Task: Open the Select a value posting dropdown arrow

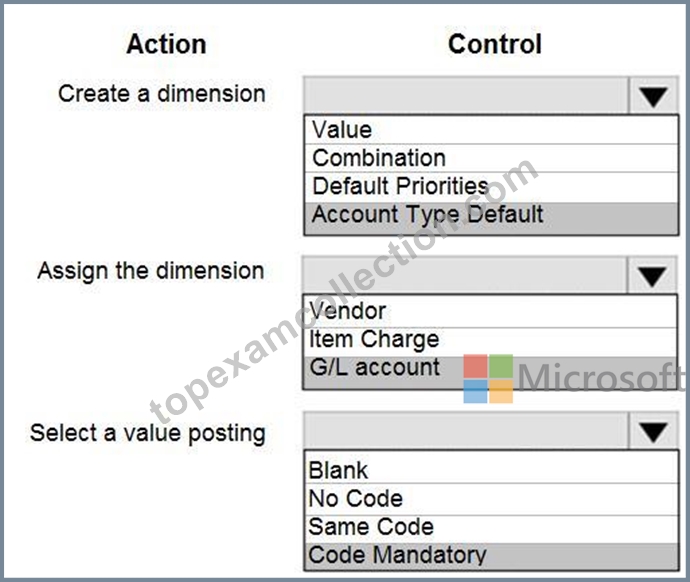Action: pyautogui.click(x=653, y=431)
